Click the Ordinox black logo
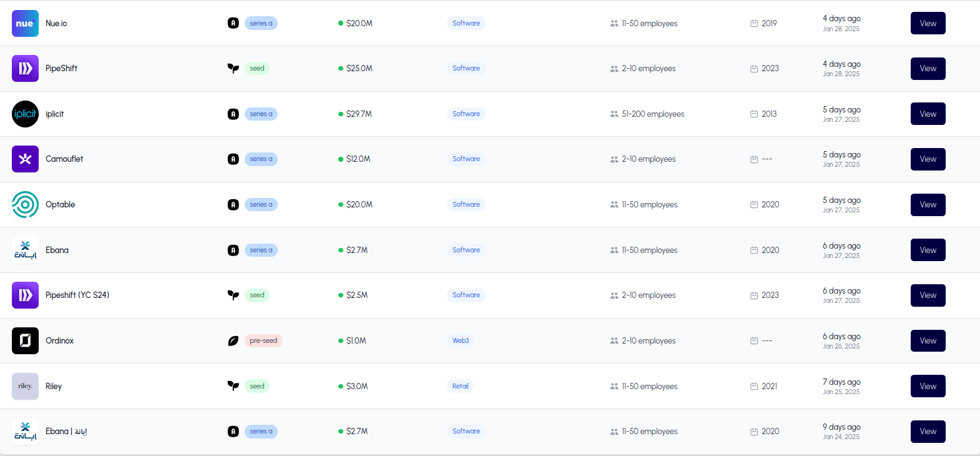This screenshot has width=980, height=456. tap(25, 340)
